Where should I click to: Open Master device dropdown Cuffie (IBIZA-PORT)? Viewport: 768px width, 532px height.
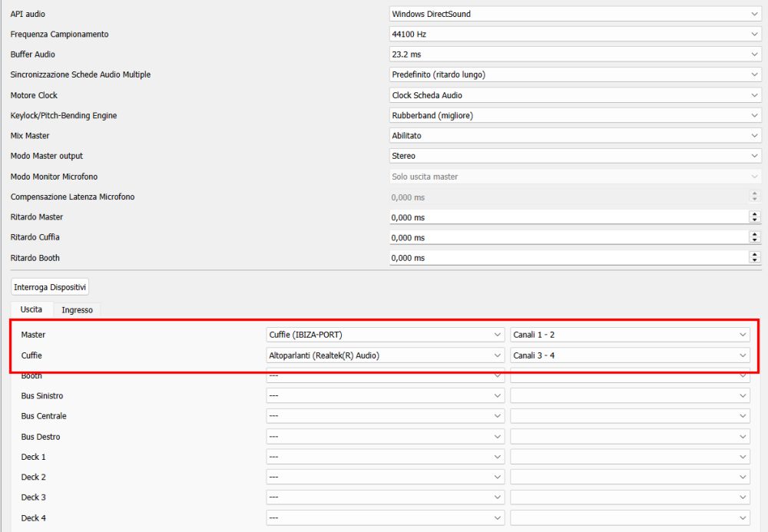pyautogui.click(x=386, y=335)
